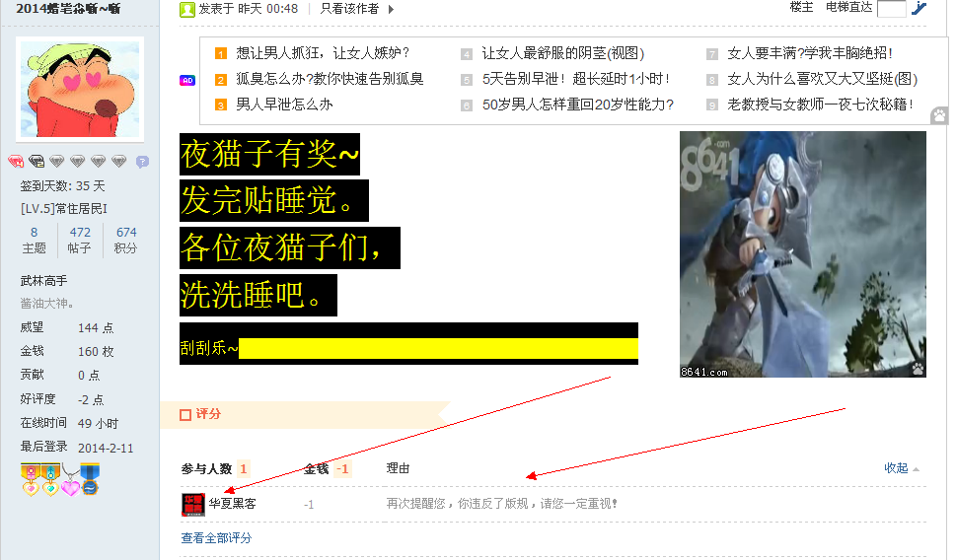
Task: Click the 签到天数: 35 天 text
Action: [x=63, y=186]
